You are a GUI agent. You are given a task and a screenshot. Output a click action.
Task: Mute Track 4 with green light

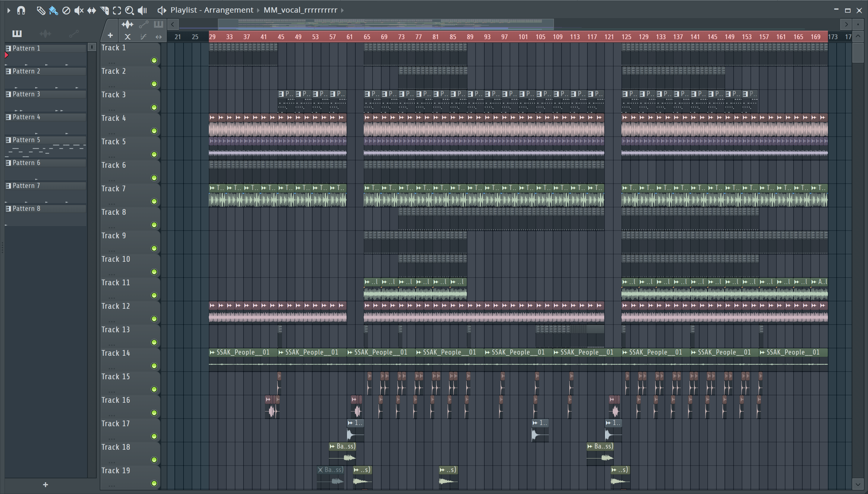[x=154, y=131]
